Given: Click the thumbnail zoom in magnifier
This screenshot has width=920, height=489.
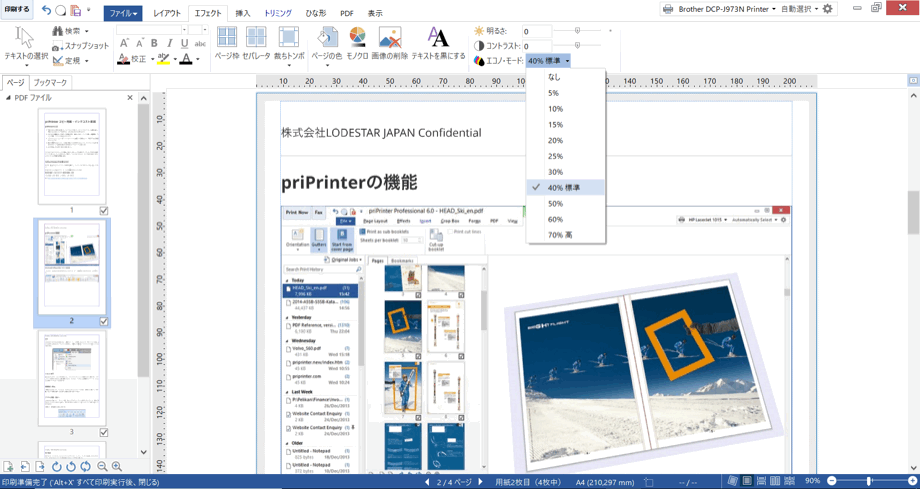Looking at the screenshot, I should pos(117,467).
